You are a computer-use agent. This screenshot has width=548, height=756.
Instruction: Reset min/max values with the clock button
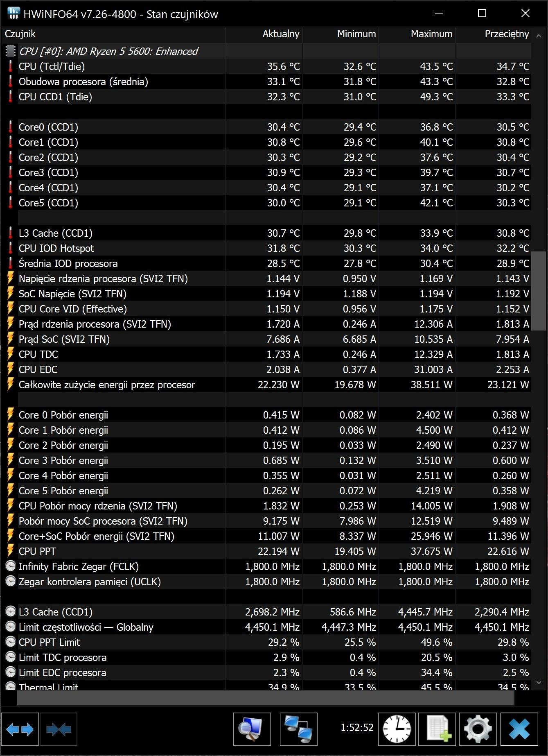pos(397,729)
